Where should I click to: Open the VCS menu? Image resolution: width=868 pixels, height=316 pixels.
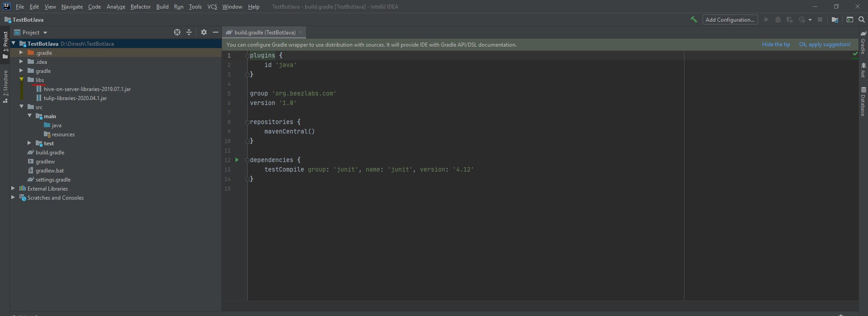coord(212,7)
